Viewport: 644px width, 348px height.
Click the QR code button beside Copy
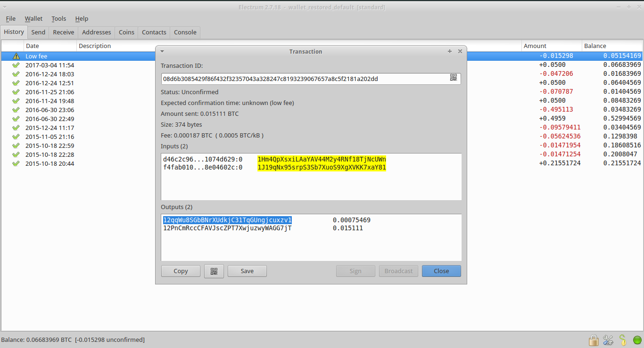pos(214,271)
